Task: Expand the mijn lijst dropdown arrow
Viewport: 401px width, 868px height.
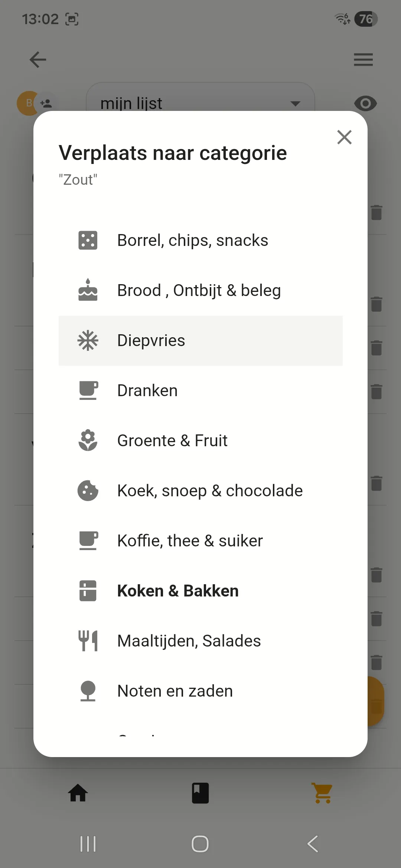Action: click(295, 103)
